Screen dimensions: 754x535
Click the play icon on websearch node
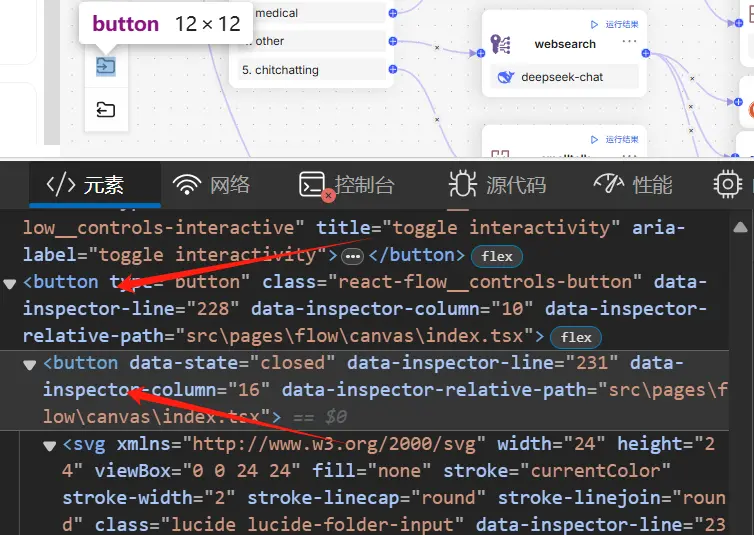click(594, 24)
